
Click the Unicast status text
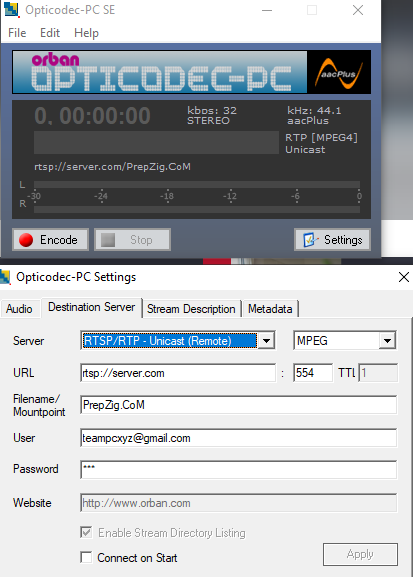coord(305,150)
